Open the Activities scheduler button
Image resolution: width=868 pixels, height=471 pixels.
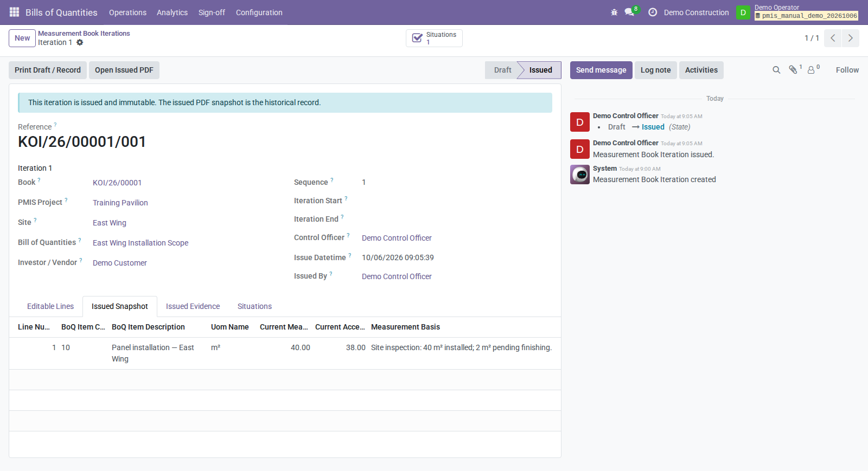click(701, 70)
